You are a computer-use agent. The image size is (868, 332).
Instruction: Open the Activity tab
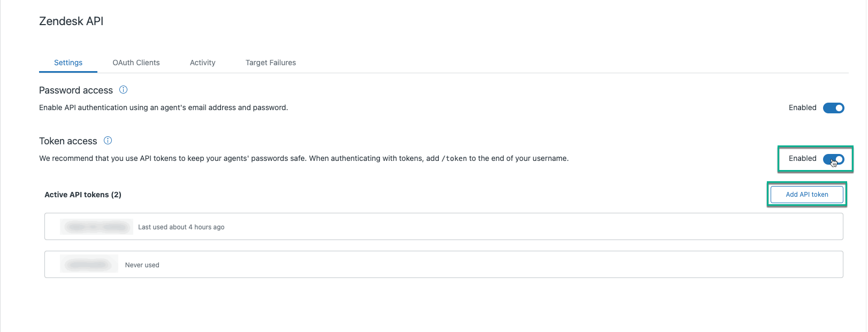[x=202, y=63]
